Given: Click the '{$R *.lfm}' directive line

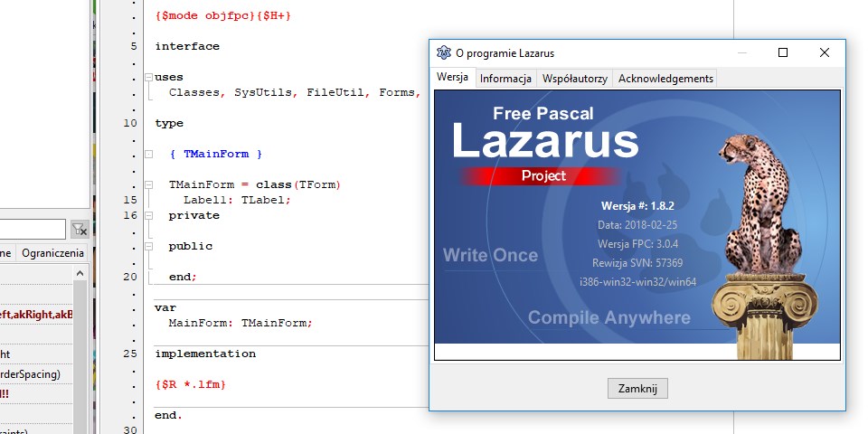Looking at the screenshot, I should point(191,384).
